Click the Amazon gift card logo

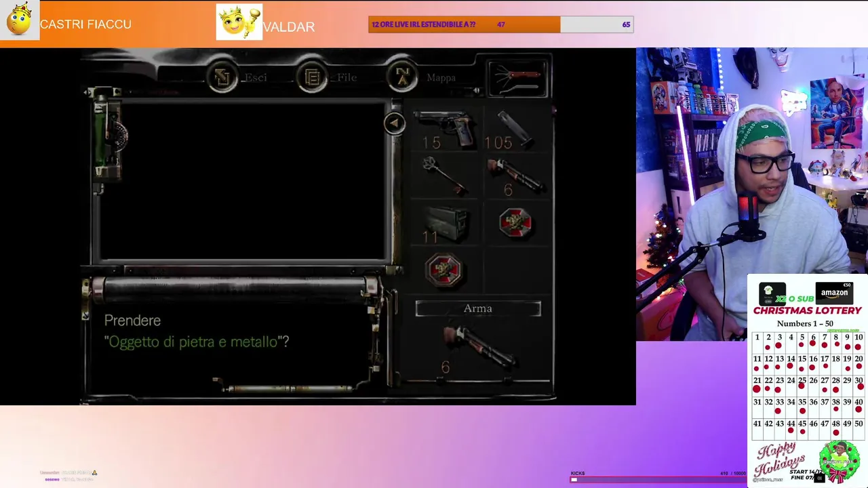coord(833,292)
